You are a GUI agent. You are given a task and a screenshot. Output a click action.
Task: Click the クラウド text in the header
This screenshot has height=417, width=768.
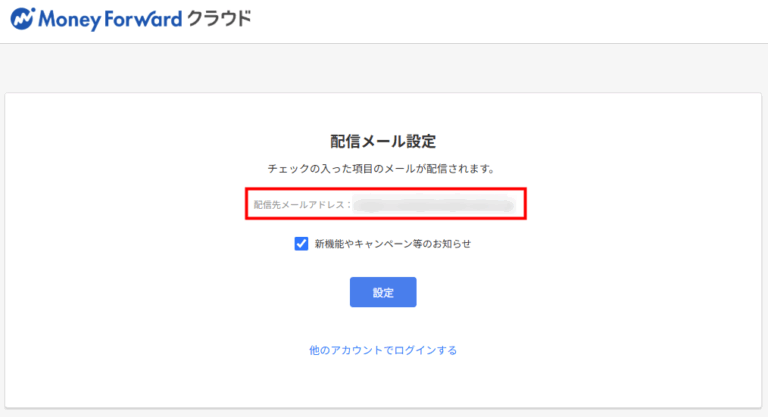tap(219, 19)
